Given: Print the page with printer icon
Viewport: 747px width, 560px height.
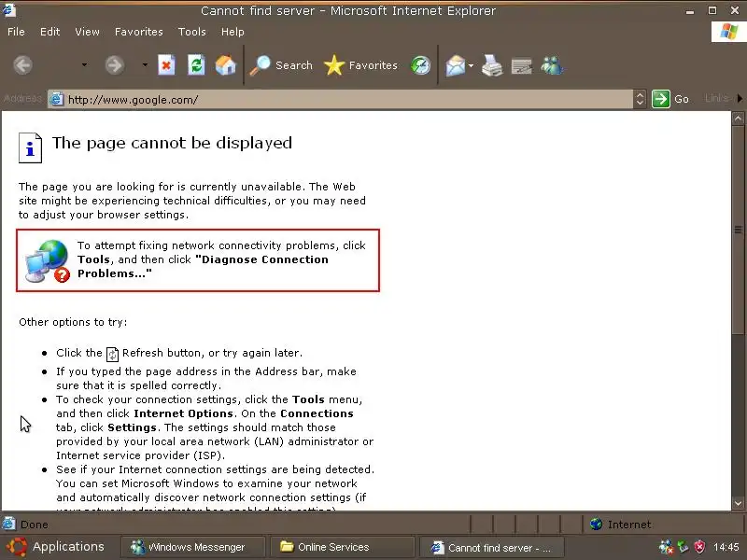Looking at the screenshot, I should [x=492, y=65].
